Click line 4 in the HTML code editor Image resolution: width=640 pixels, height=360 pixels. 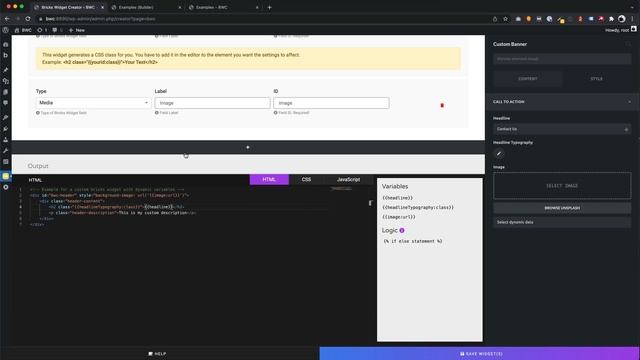(180, 207)
